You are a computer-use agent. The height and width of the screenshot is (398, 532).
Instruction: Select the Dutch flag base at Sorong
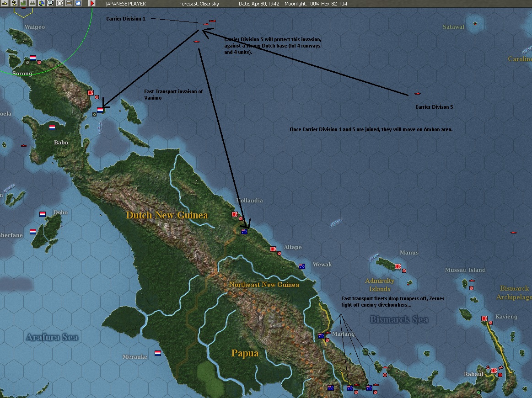coord(33,58)
